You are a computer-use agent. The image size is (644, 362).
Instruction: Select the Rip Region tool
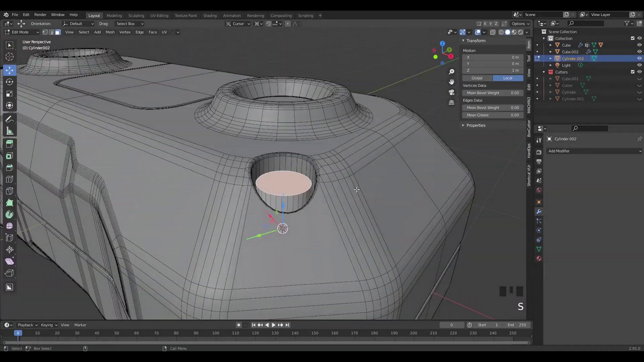pyautogui.click(x=9, y=273)
